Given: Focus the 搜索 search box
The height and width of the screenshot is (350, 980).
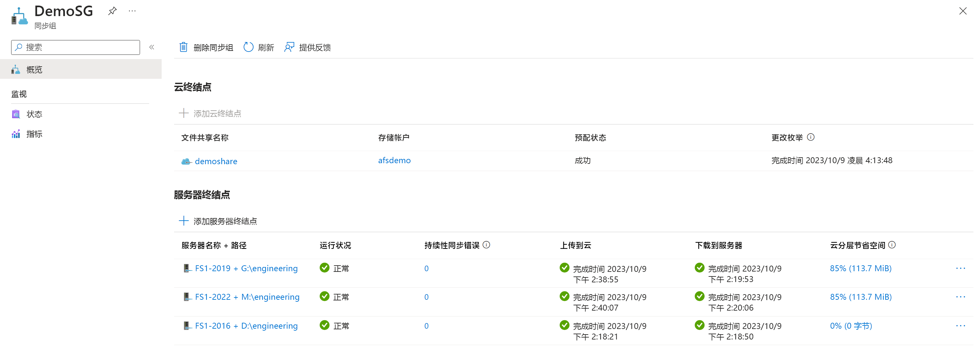Looking at the screenshot, I should pyautogui.click(x=75, y=47).
